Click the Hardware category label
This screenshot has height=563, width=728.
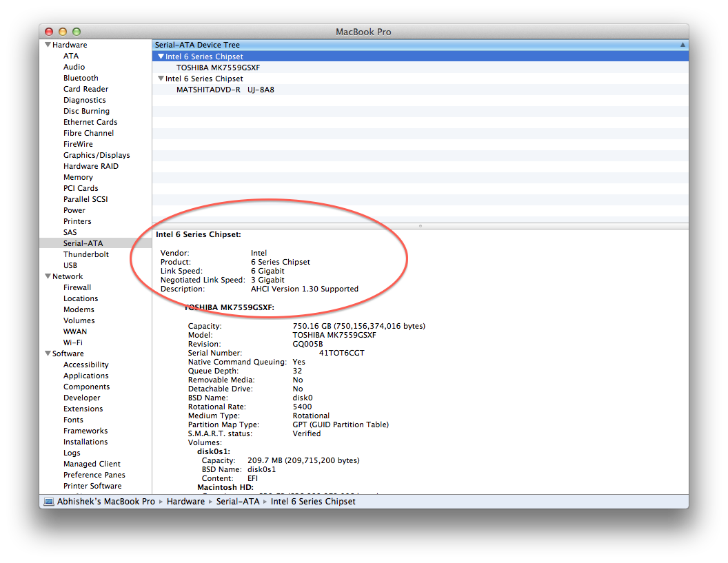[70, 45]
